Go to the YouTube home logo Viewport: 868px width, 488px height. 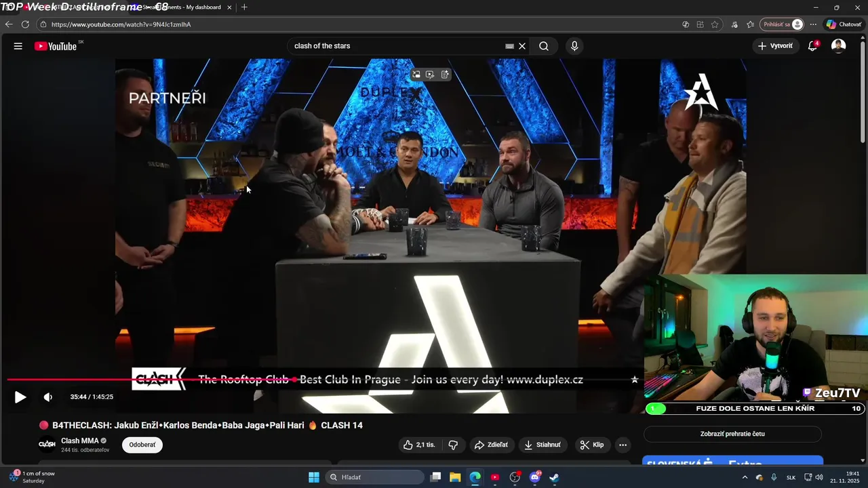pos(56,46)
